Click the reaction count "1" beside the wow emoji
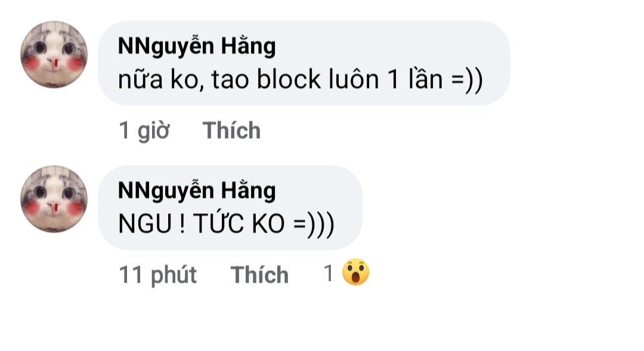 pos(329,273)
